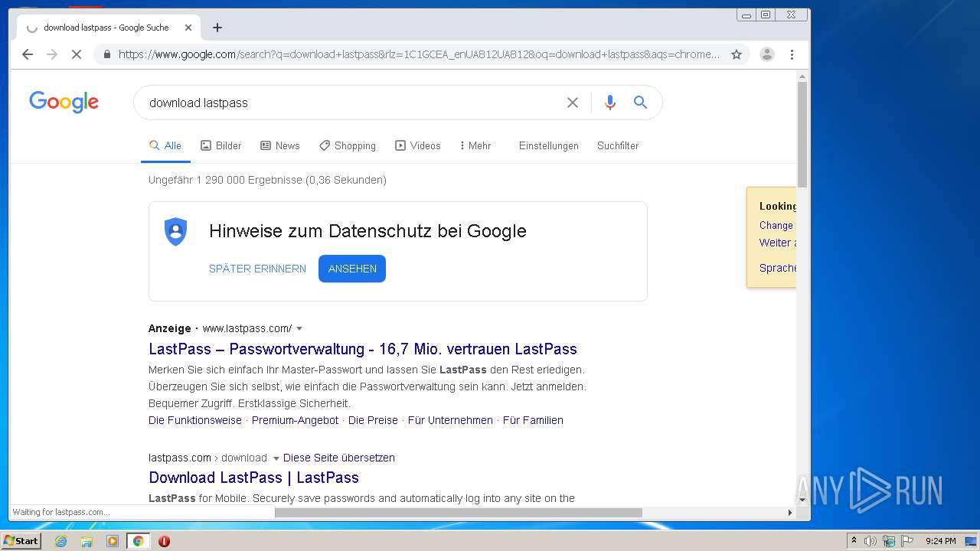The height and width of the screenshot is (551, 980).
Task: Click Diese Seite übersetzen link
Action: [339, 458]
